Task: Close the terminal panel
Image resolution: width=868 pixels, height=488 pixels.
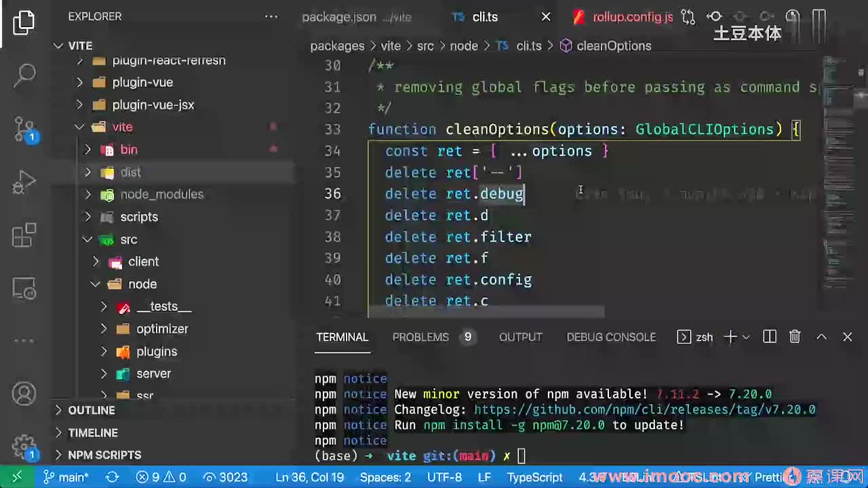Action: (847, 337)
